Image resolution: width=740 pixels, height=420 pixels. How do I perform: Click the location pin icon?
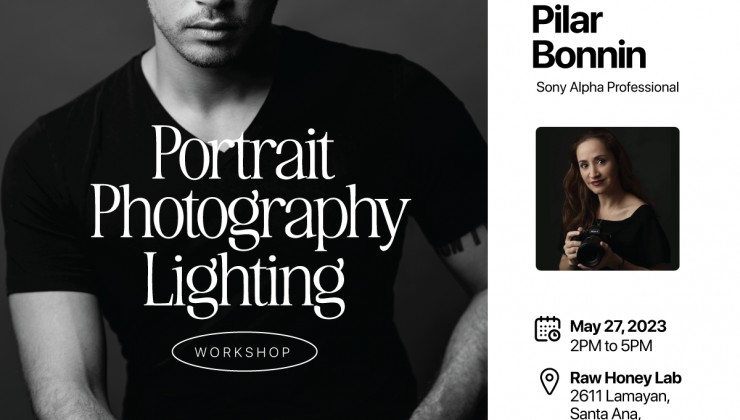[549, 381]
